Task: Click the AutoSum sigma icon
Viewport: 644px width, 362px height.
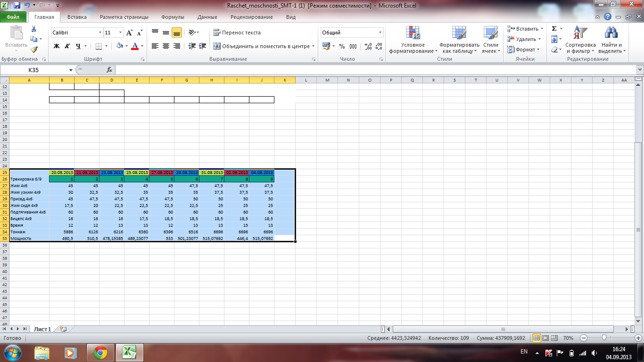Action: point(554,29)
